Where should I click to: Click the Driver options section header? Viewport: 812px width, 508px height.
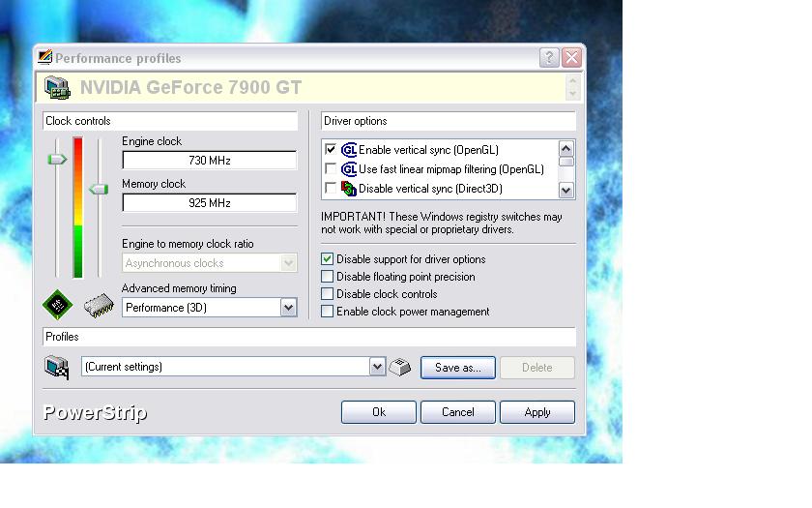(448, 121)
